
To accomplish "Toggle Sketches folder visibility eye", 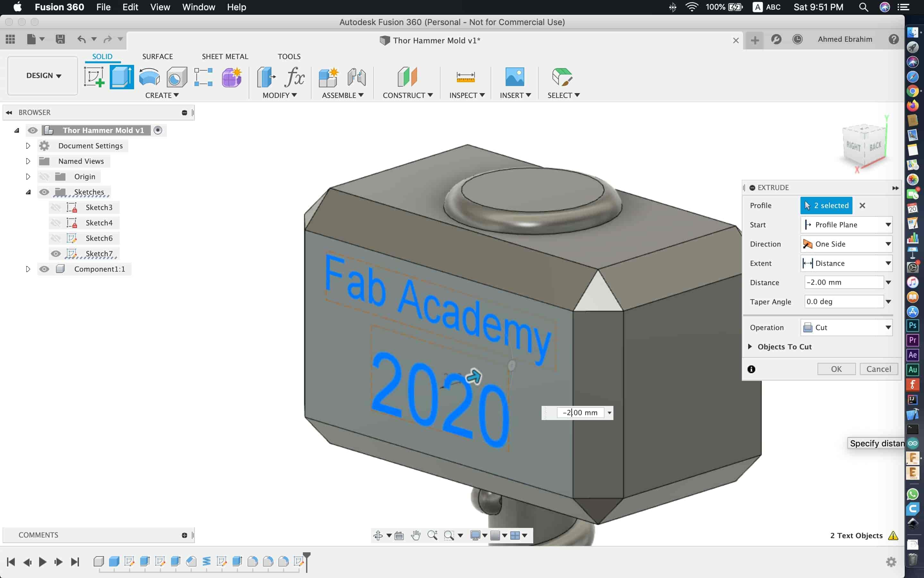I will [44, 192].
